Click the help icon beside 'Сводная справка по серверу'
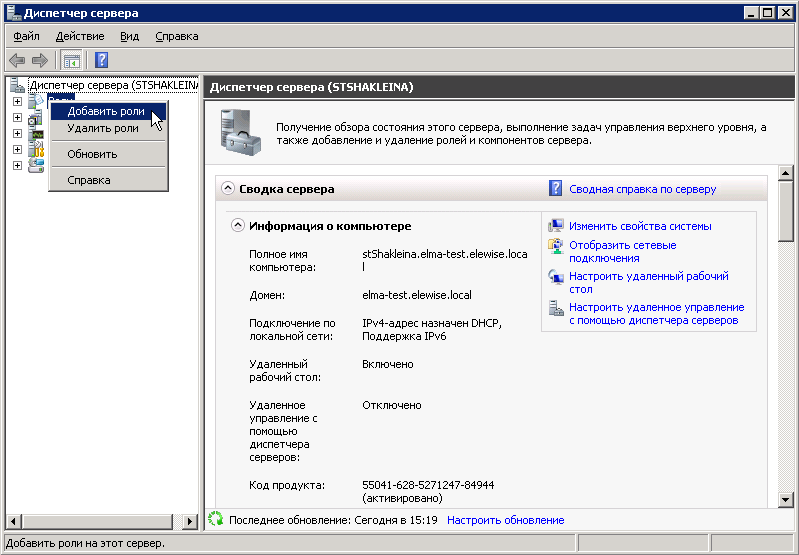The height and width of the screenshot is (555, 799). (556, 188)
